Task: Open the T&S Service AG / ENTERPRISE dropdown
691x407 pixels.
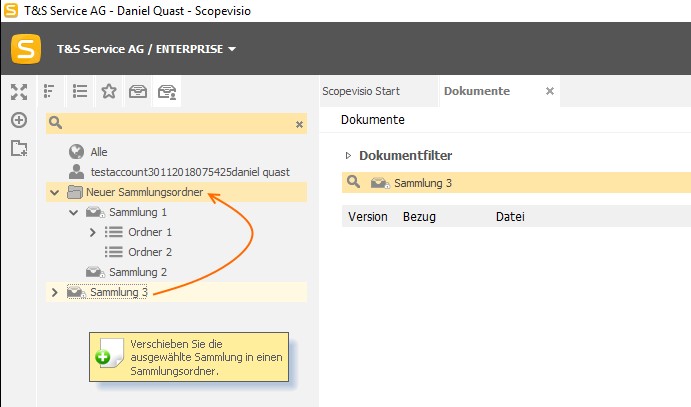Action: click(146, 49)
